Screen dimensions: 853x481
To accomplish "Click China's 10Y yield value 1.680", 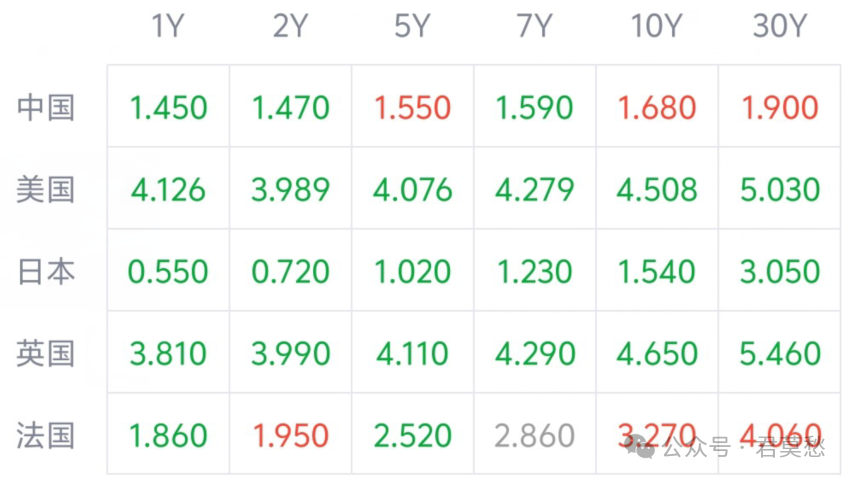I will (657, 107).
